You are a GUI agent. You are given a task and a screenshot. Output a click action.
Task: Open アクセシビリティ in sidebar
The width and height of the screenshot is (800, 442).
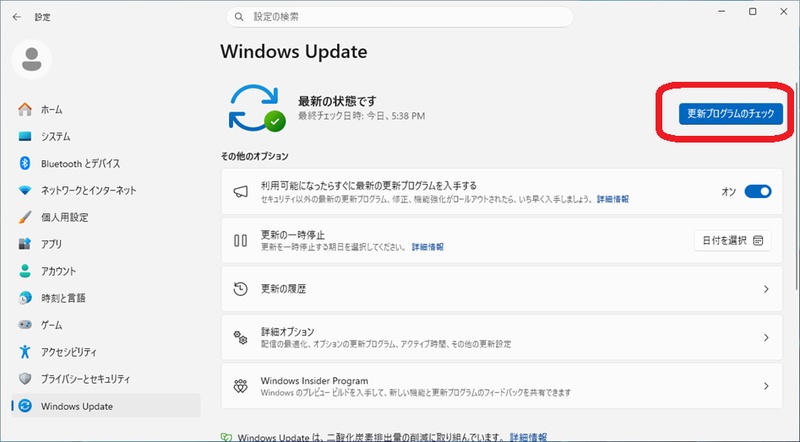106,352
